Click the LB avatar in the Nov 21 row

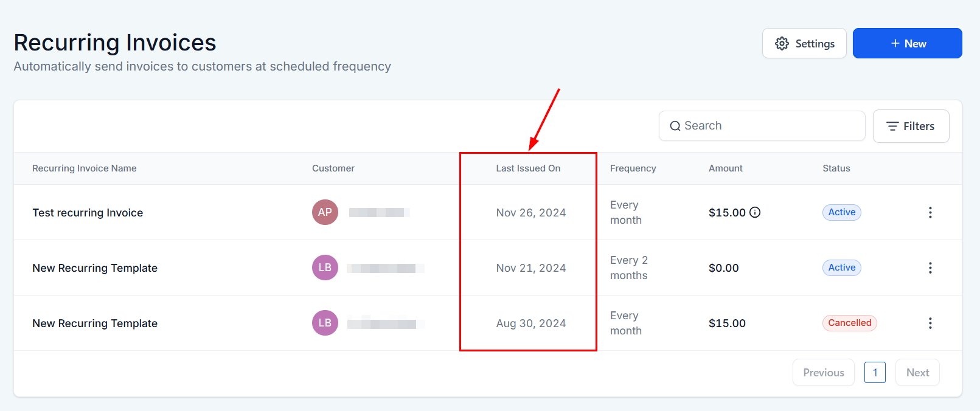[325, 268]
